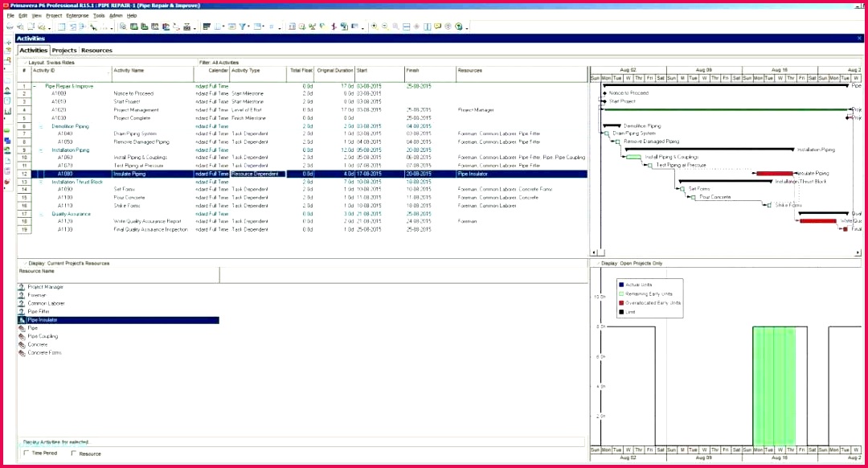The image size is (868, 468).
Task: Click the Overallocated Early Units red swatch
Action: pyautogui.click(x=621, y=303)
